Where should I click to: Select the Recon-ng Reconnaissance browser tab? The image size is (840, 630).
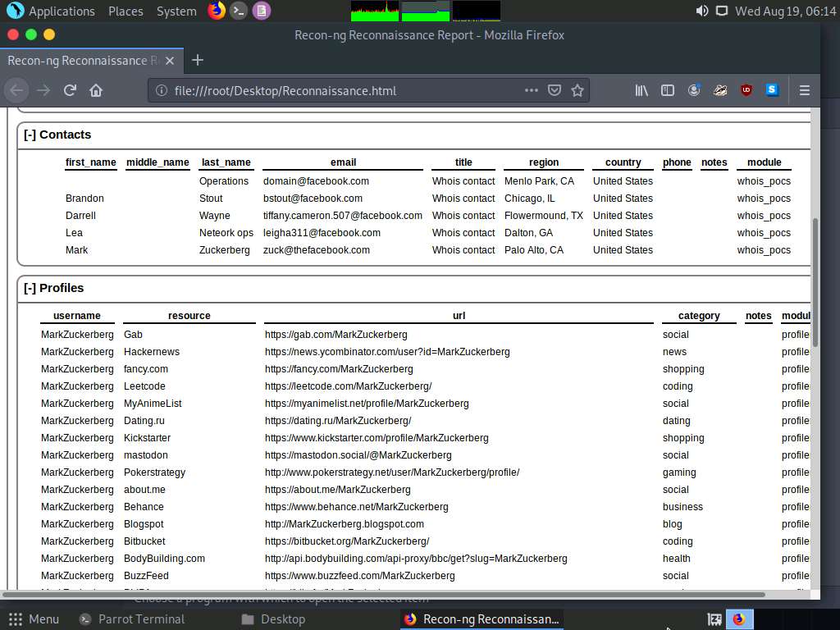pos(84,61)
